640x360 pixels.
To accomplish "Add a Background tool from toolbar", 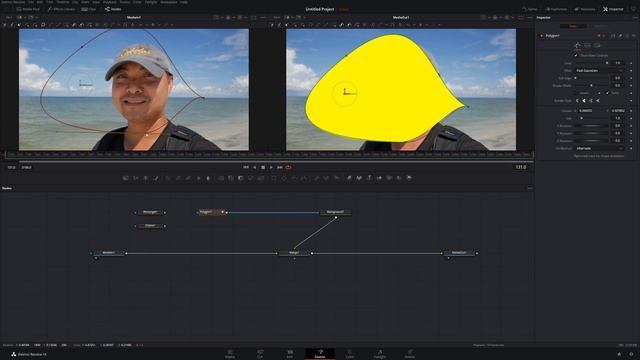I will click(x=125, y=178).
